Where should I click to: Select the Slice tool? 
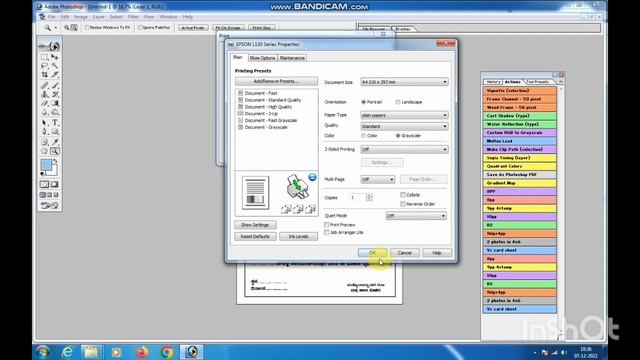(x=55, y=75)
